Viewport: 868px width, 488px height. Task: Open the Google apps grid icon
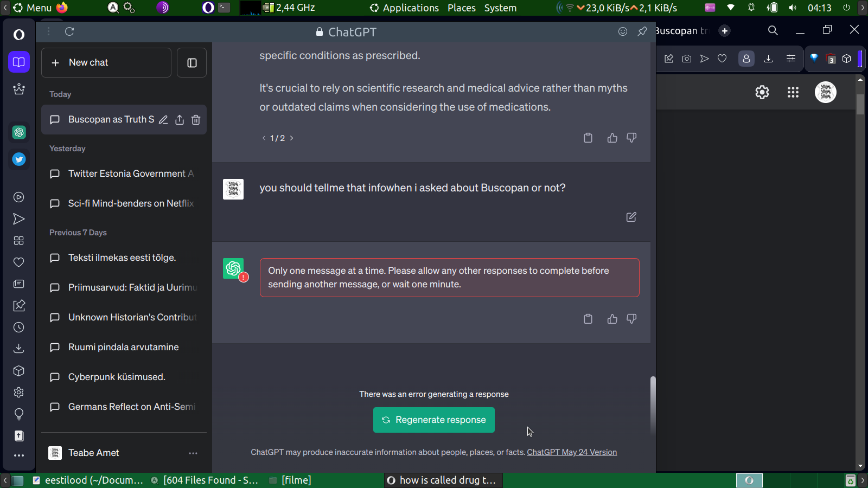pos(793,92)
